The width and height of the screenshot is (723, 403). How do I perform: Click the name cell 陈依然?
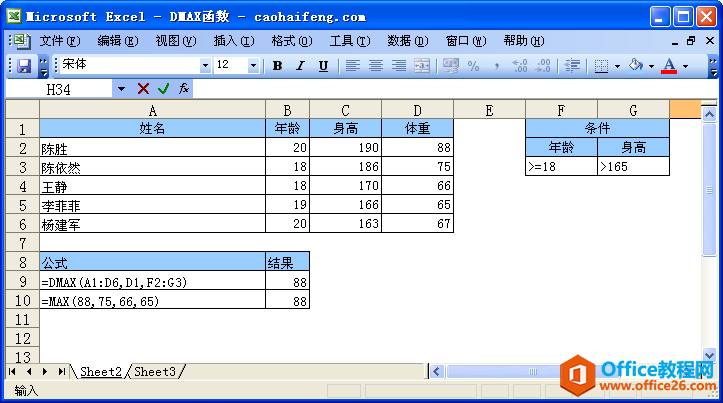click(153, 166)
